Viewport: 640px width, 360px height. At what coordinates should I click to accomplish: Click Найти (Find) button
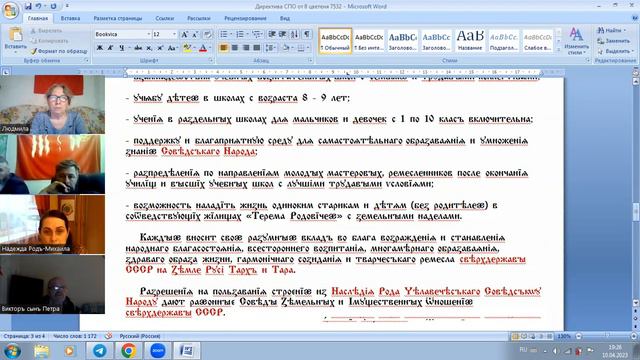pyautogui.click(x=611, y=31)
